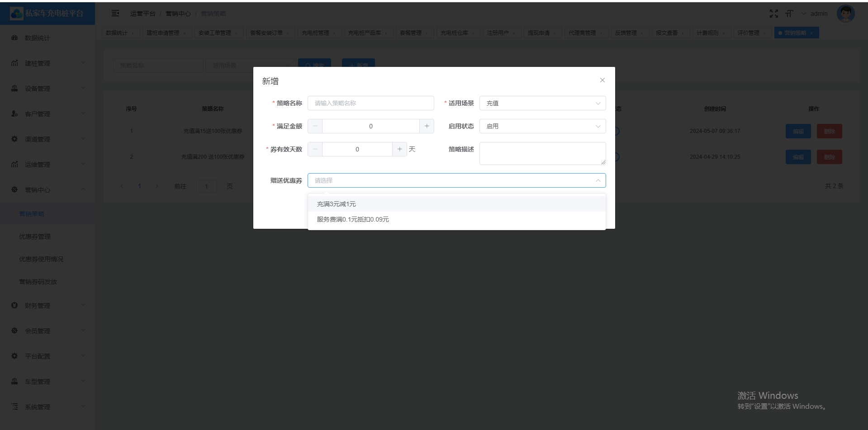Close the 营销策略 tab via its x

click(811, 33)
